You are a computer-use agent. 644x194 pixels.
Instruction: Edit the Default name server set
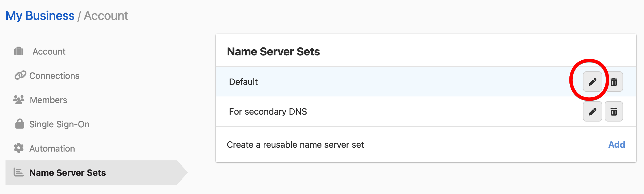point(592,82)
